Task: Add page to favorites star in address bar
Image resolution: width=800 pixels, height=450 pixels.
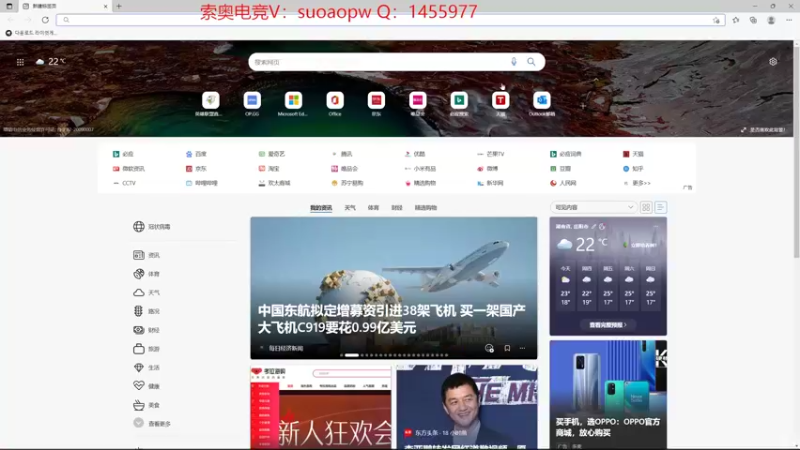Action: point(716,20)
